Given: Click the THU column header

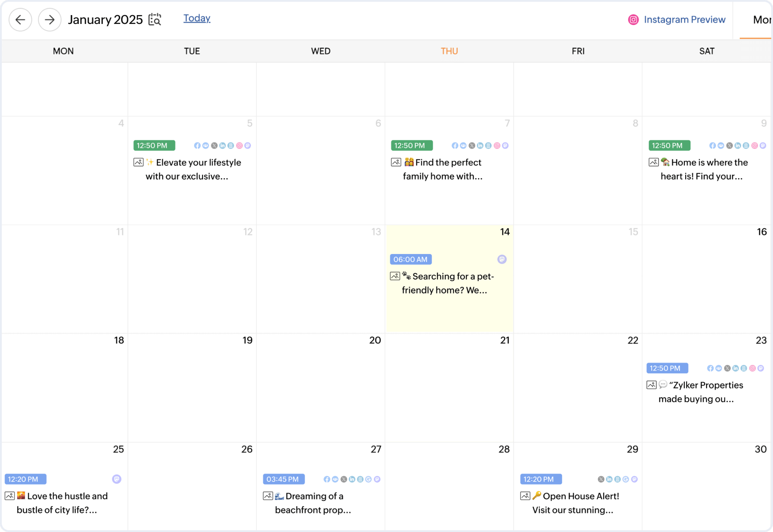Looking at the screenshot, I should 449,51.
